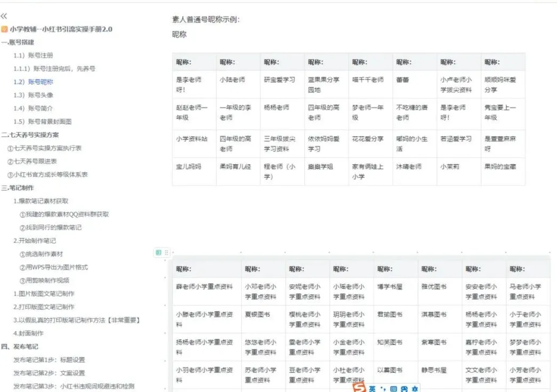Click the IME settings gear icon
Image resolution: width=557 pixels, height=392 pixels.
point(414,389)
